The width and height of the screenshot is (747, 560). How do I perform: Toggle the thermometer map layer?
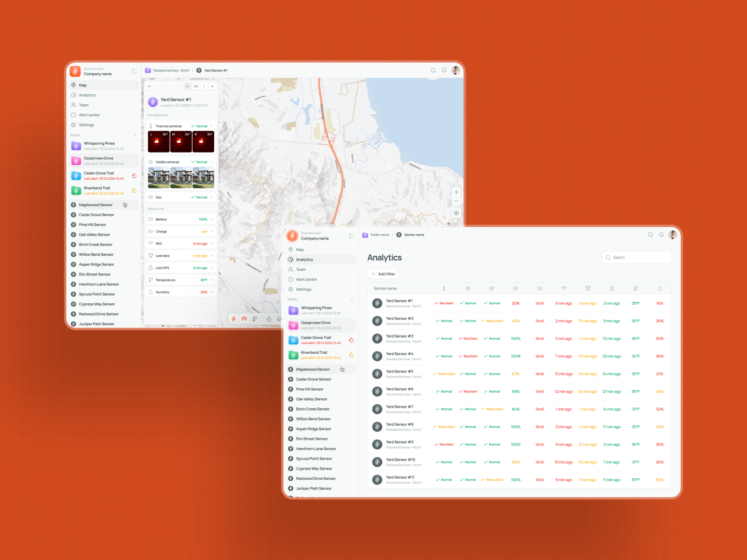pyautogui.click(x=255, y=319)
